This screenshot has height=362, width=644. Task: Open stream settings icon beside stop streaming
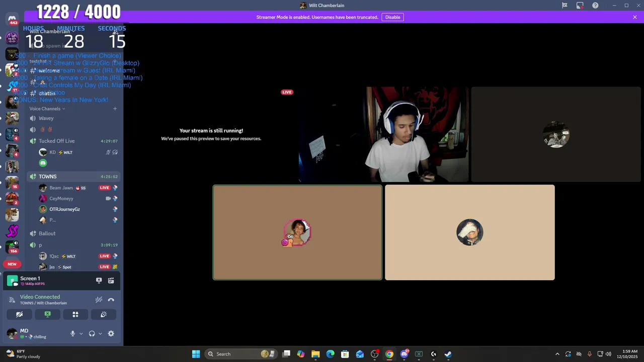pyautogui.click(x=111, y=281)
